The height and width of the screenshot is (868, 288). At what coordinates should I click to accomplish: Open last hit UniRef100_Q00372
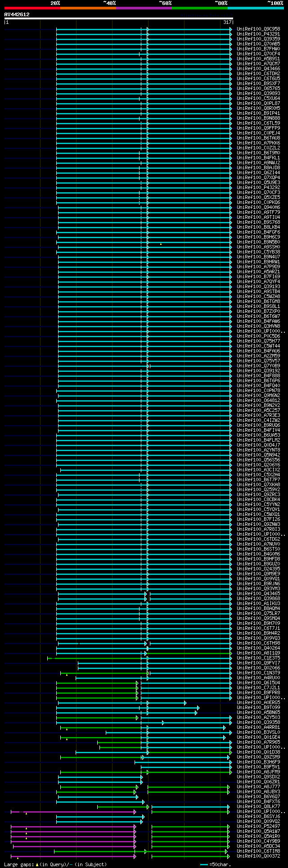pos(258,856)
